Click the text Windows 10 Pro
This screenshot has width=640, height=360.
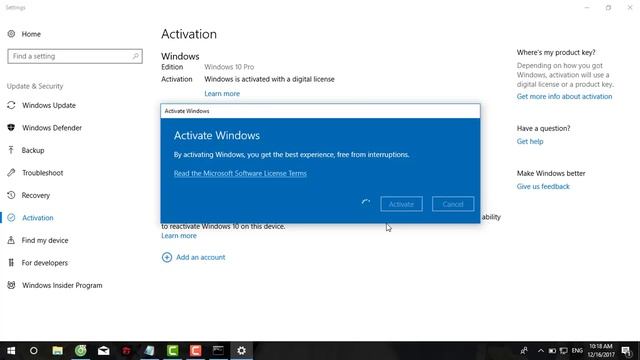(x=229, y=67)
